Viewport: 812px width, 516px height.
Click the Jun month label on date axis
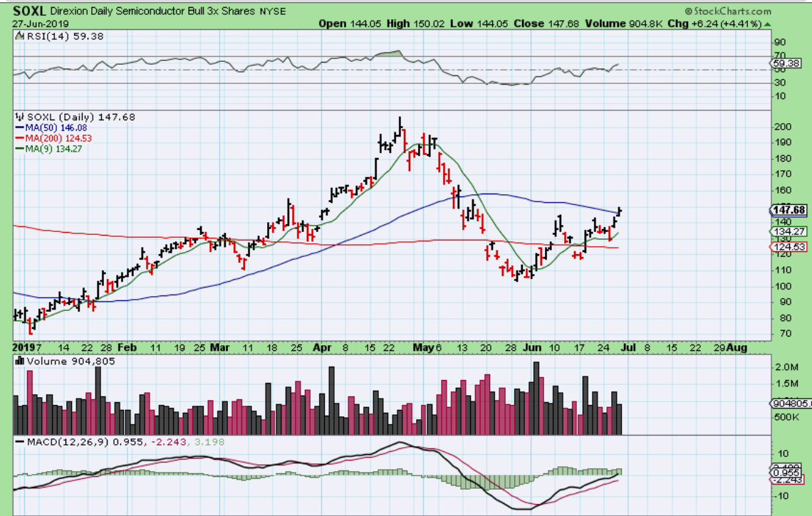pos(532,348)
